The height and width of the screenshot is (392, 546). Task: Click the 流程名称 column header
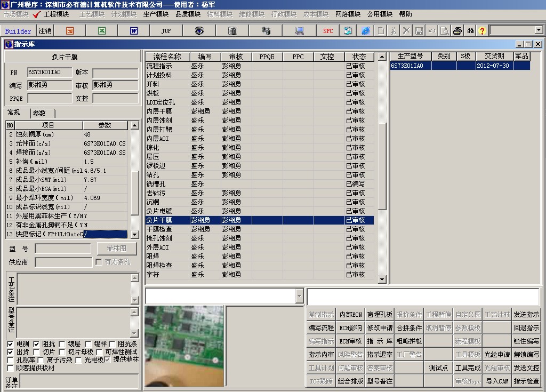167,57
